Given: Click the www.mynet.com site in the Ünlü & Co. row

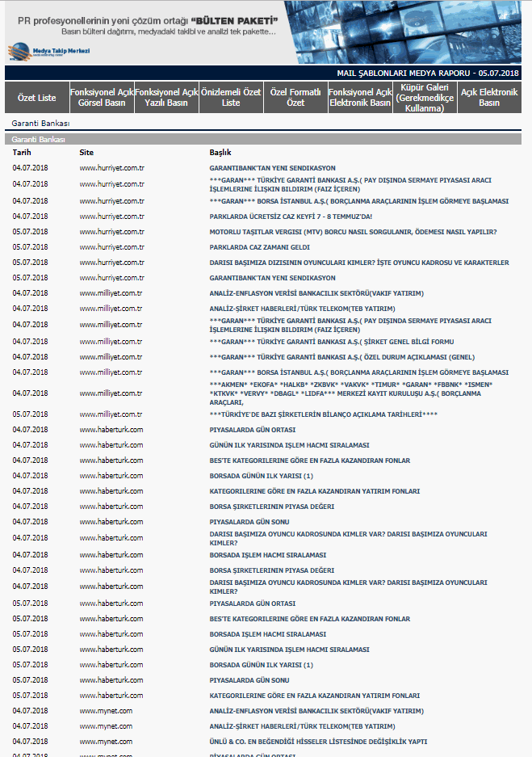Looking at the screenshot, I should point(106,742).
